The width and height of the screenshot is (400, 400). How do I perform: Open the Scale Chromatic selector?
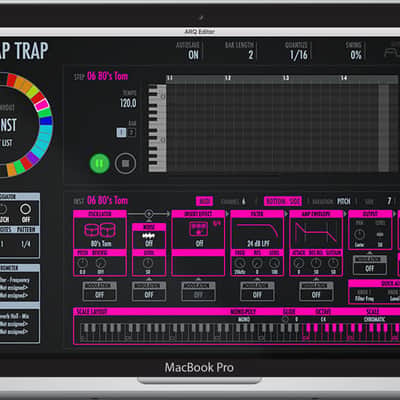coord(374,319)
